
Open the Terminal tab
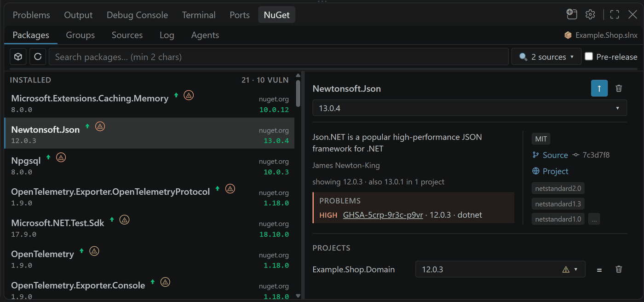(x=198, y=15)
